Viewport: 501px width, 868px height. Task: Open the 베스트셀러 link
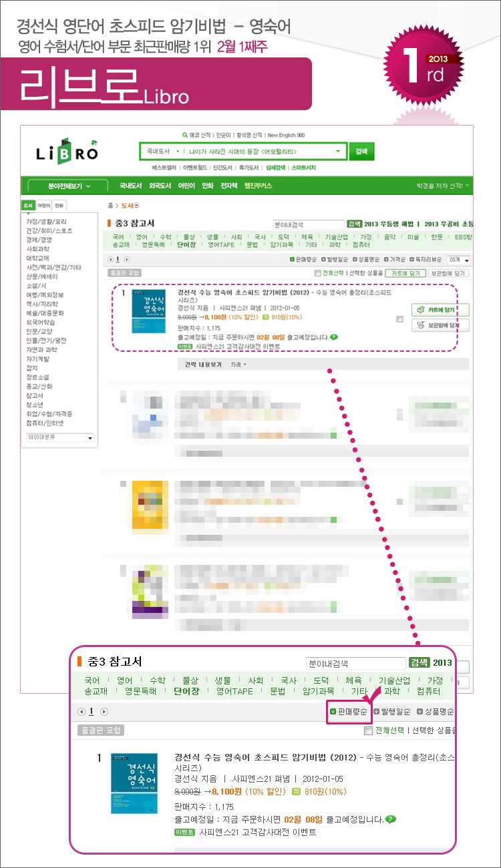(x=165, y=167)
